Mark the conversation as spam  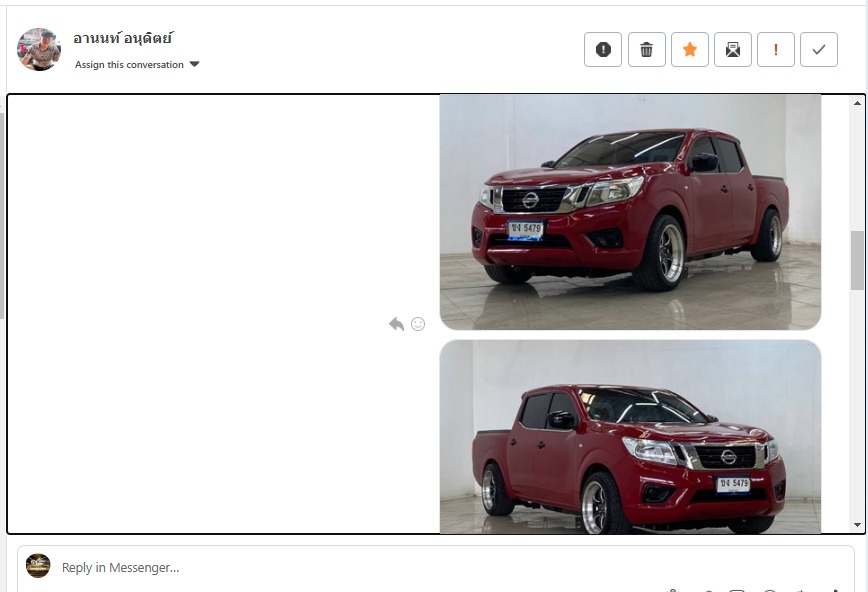(x=603, y=50)
